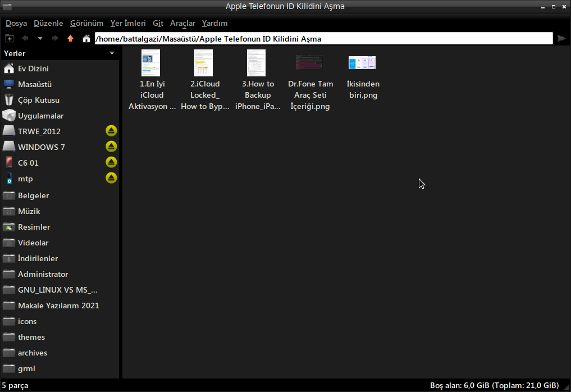Open the Görünüm menu
The height and width of the screenshot is (392, 571).
coord(86,24)
